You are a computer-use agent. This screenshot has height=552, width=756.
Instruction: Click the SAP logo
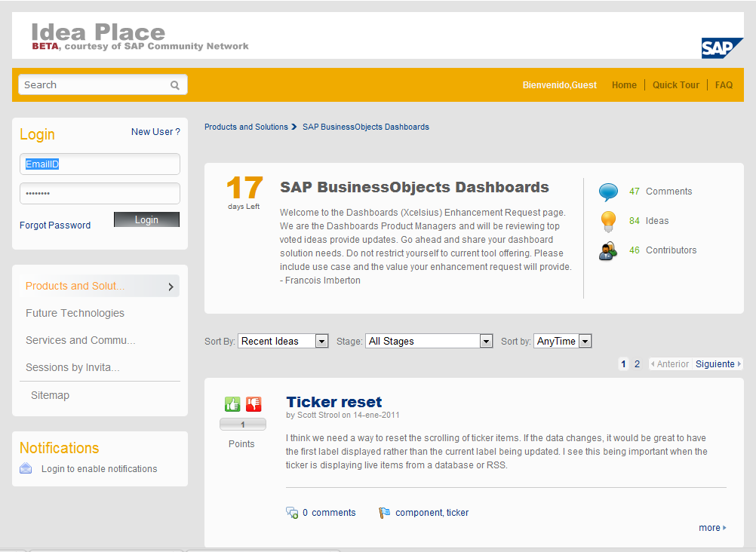722,48
